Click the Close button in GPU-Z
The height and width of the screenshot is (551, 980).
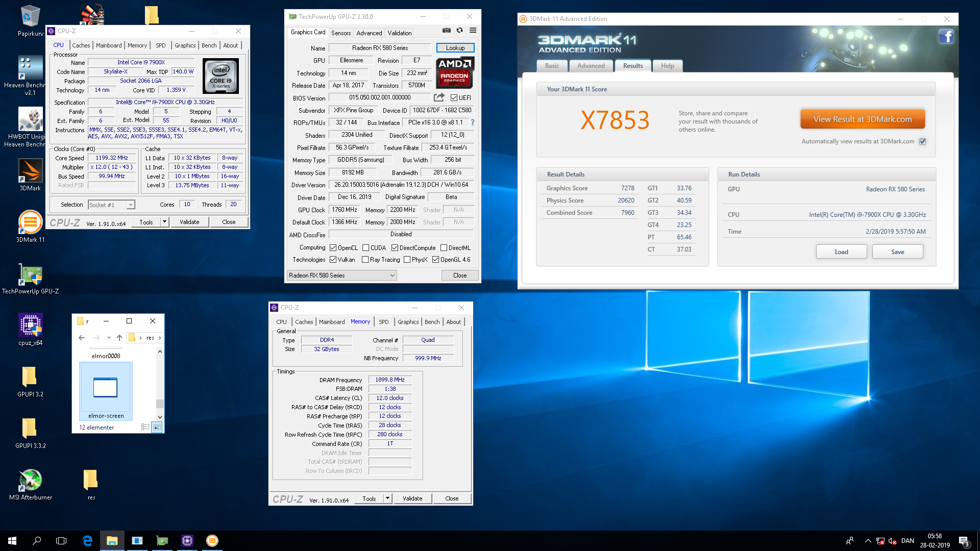pos(460,275)
